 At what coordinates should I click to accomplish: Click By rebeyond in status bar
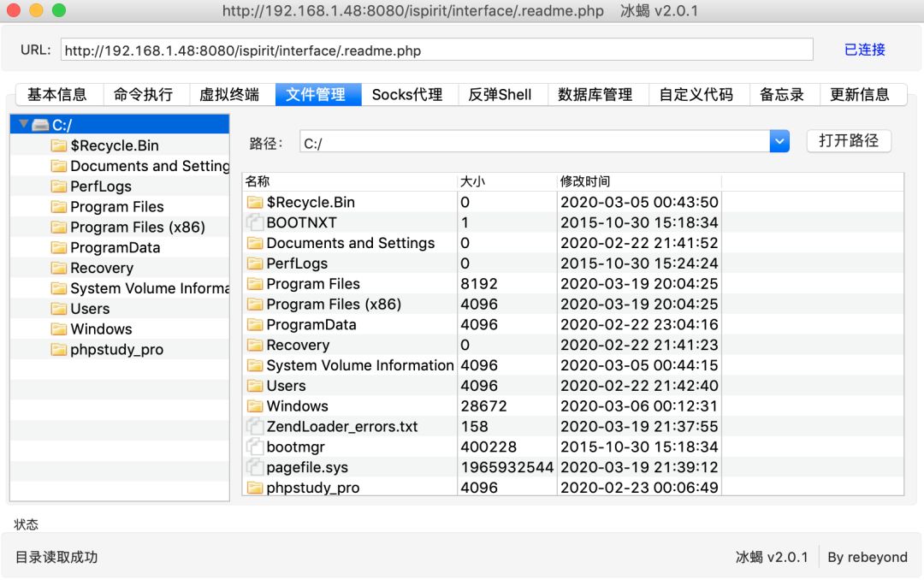click(x=868, y=557)
